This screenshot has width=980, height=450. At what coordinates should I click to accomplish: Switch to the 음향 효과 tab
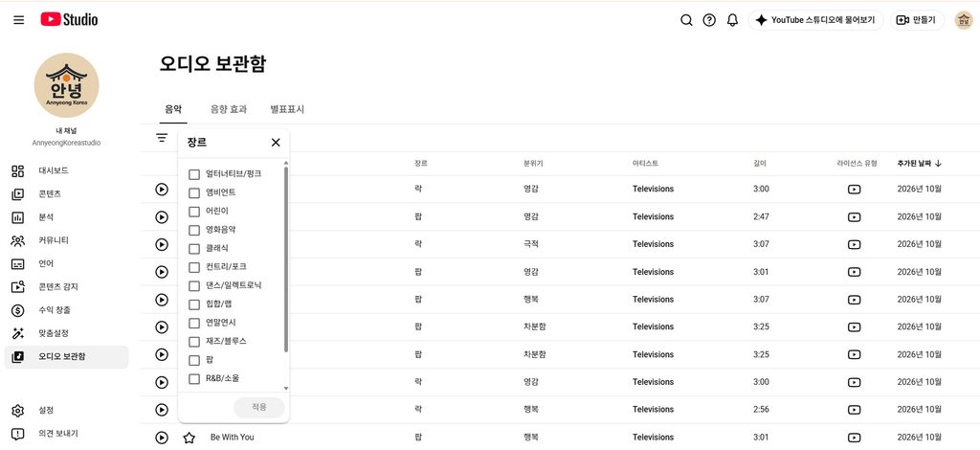point(229,109)
